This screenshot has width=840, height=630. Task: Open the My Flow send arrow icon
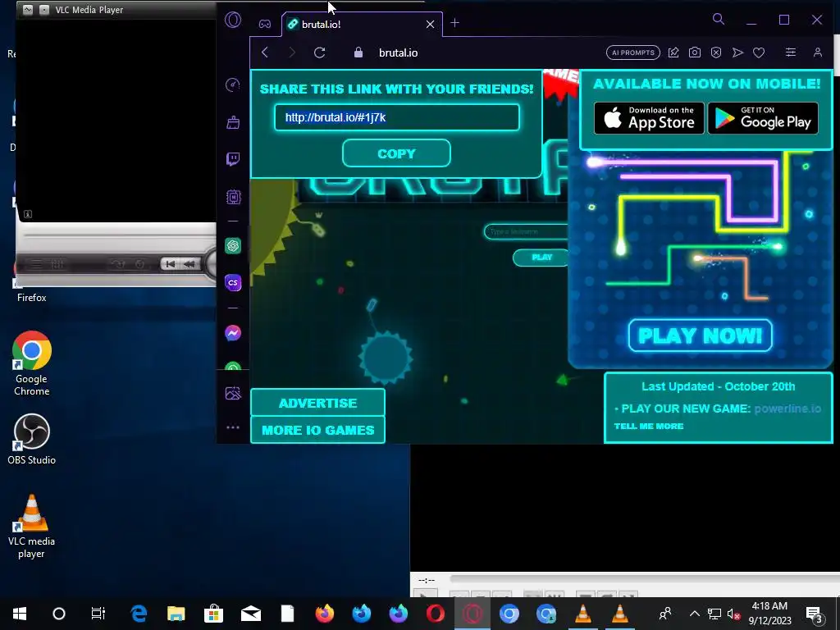coord(737,52)
